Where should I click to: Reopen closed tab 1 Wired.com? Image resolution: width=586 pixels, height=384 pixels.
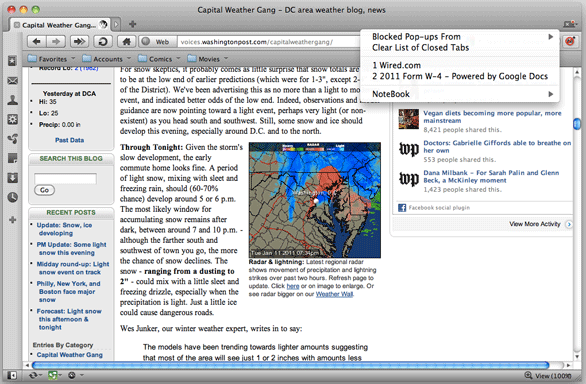[460, 65]
